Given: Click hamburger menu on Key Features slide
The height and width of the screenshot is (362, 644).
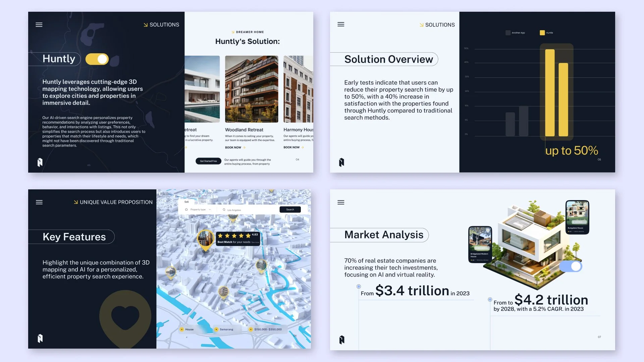Looking at the screenshot, I should 39,202.
